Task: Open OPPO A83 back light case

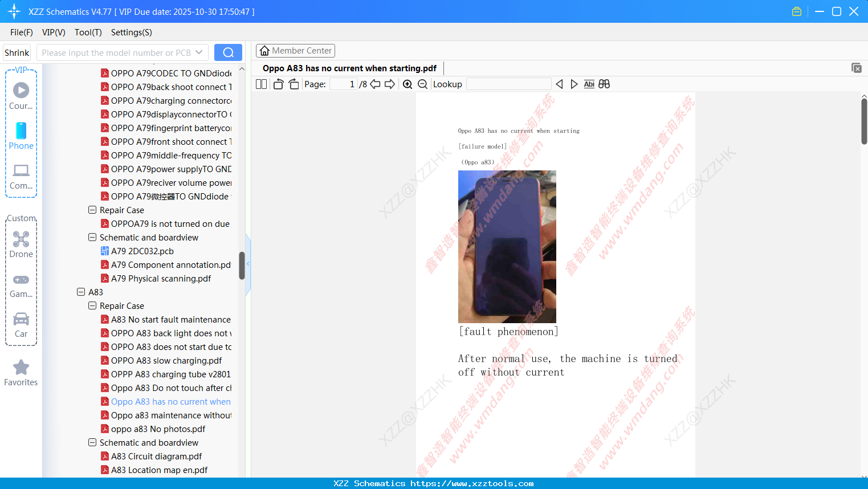Action: click(166, 333)
